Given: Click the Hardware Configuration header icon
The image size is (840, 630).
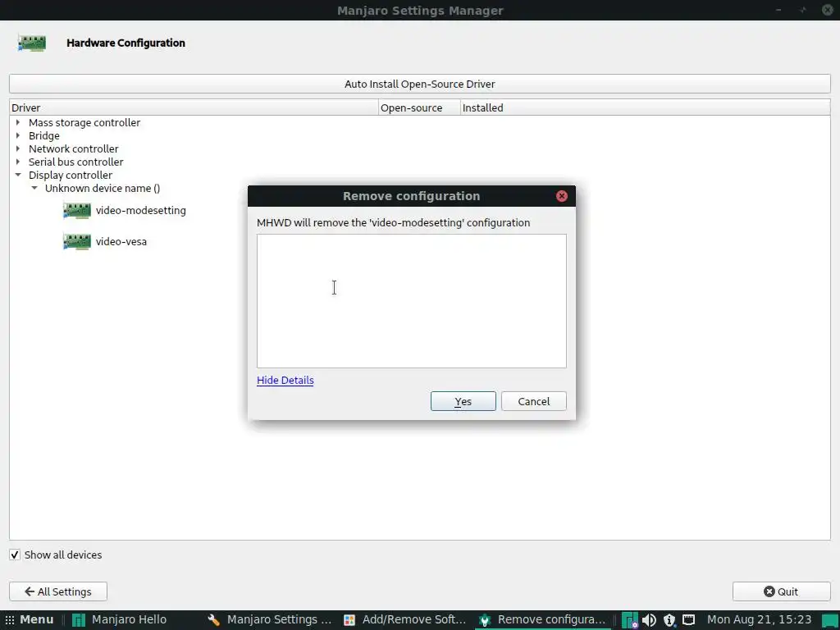Looking at the screenshot, I should click(x=32, y=43).
